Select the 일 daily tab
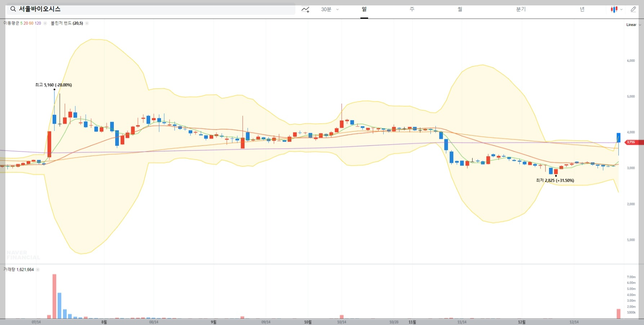Viewport: 644px width, 325px height. tap(364, 9)
